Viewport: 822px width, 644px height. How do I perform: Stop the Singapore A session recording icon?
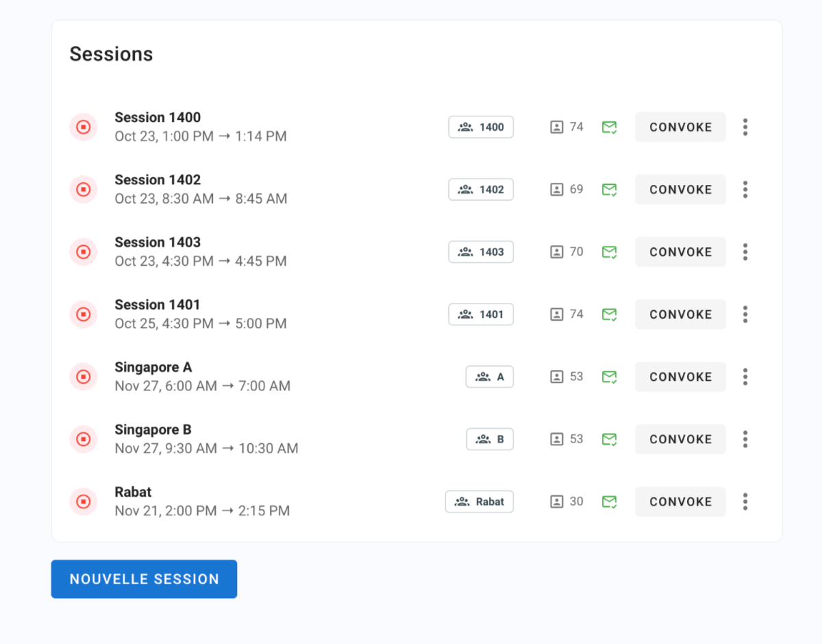click(x=83, y=377)
